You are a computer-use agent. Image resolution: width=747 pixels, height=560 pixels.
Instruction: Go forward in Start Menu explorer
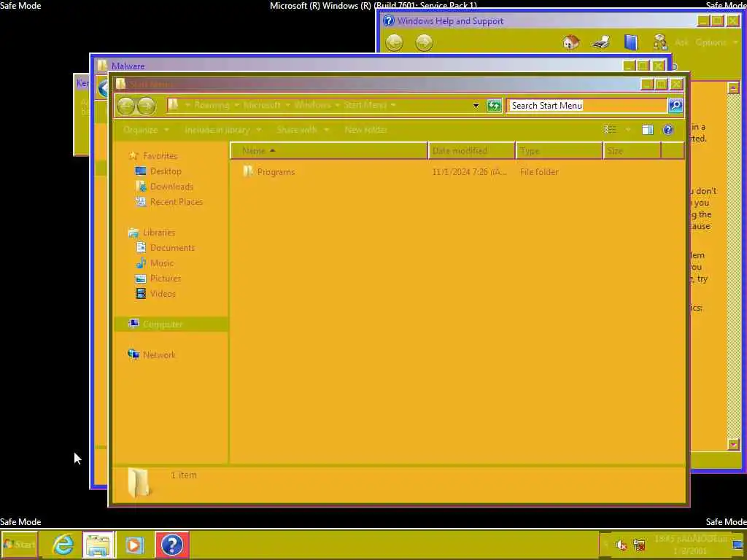point(146,106)
